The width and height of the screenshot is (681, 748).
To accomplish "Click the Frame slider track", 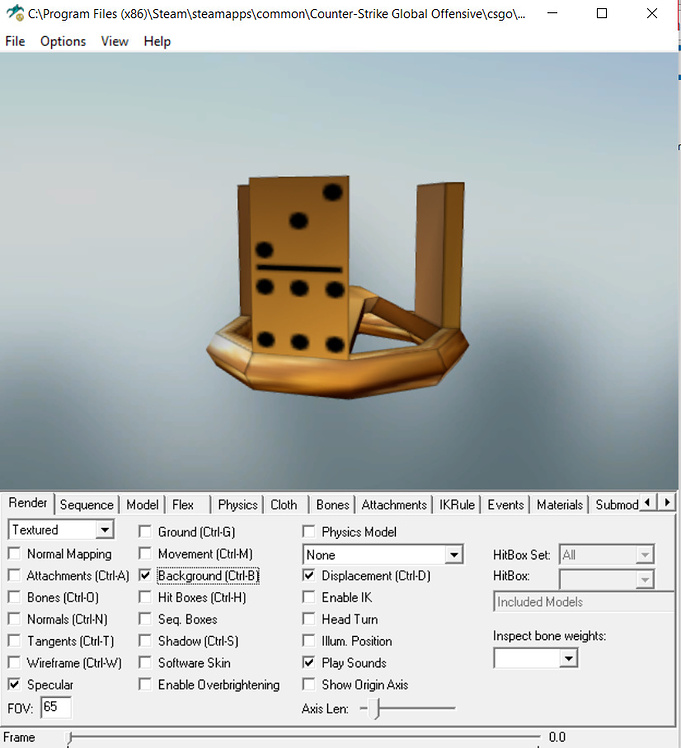I will pyautogui.click(x=305, y=737).
